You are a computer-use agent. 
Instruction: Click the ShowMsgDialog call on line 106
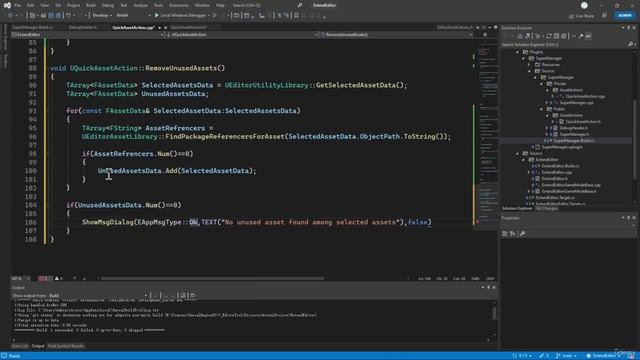tap(108, 222)
